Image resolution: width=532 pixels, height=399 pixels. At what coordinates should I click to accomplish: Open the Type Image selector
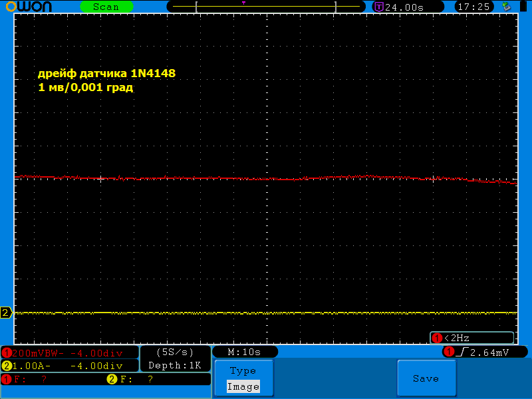(x=243, y=378)
